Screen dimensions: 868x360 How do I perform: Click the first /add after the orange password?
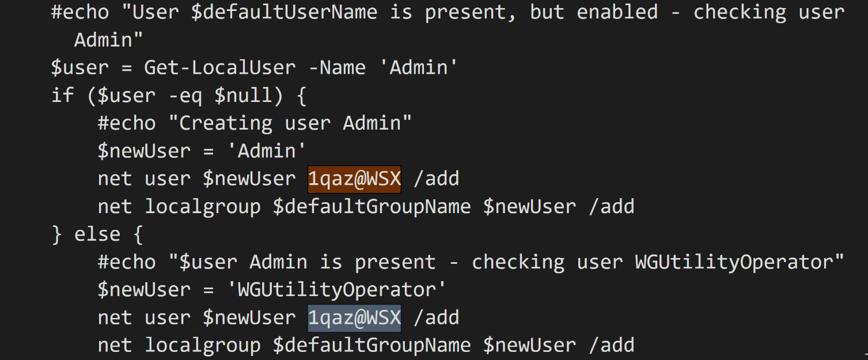coord(436,179)
